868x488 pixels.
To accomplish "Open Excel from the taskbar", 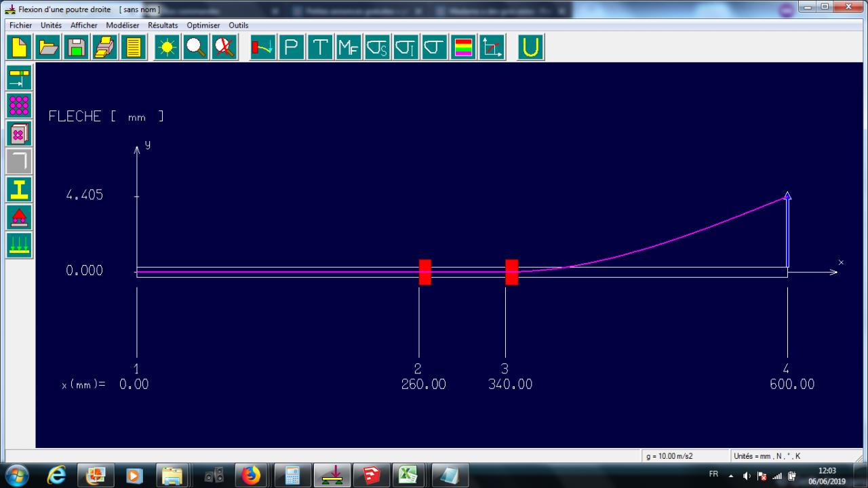I will click(409, 476).
